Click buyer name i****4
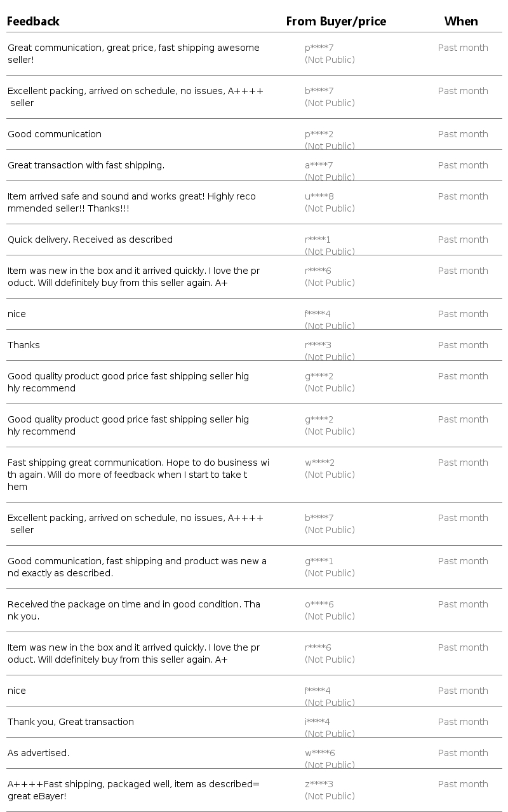 [x=317, y=722]
